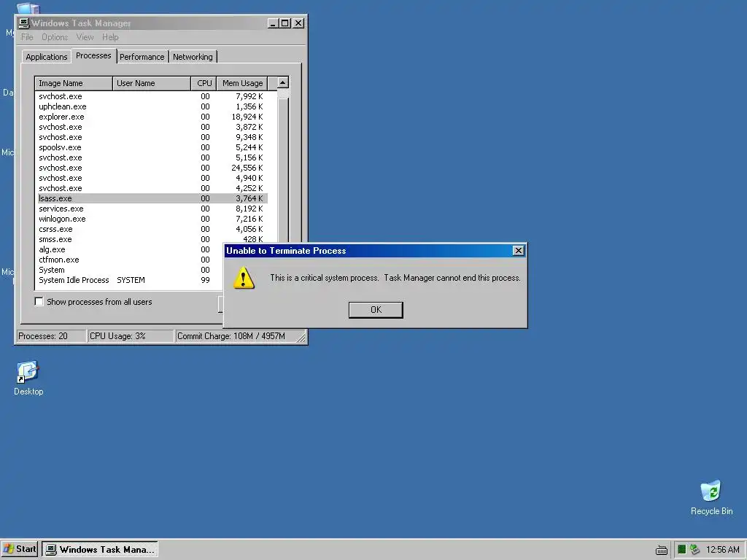747x560 pixels.
Task: Open the View menu
Action: click(85, 37)
